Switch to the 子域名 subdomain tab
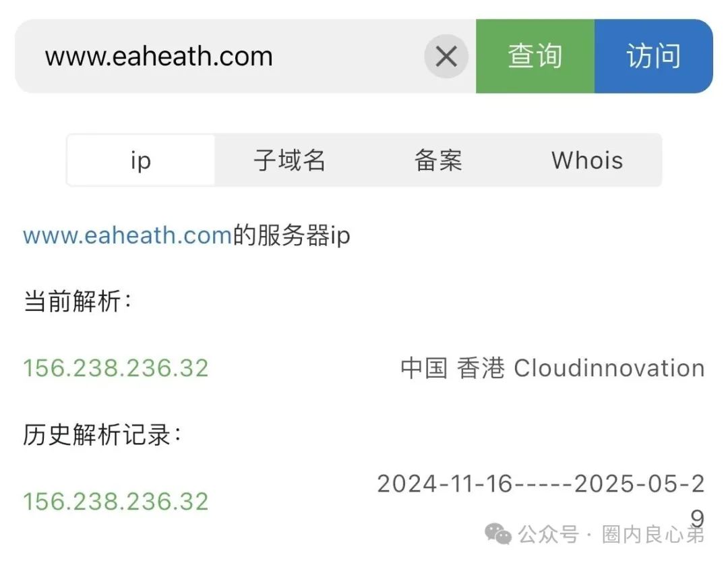Image resolution: width=728 pixels, height=563 pixels. coord(289,160)
